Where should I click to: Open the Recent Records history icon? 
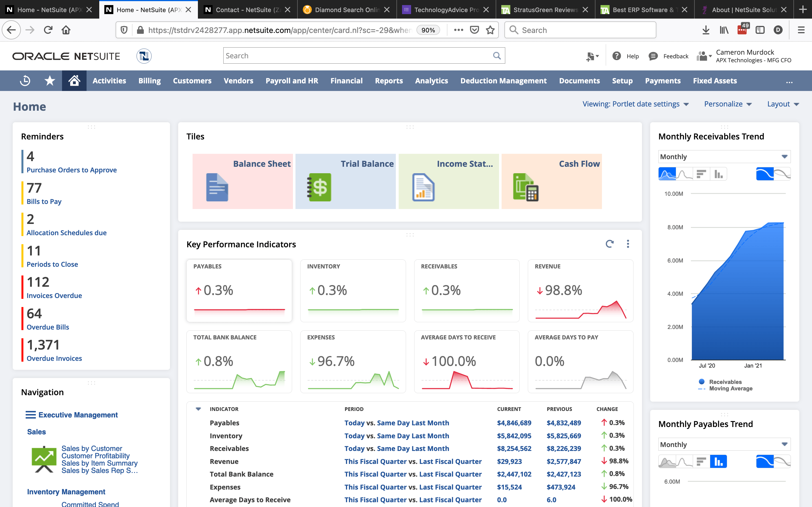tap(25, 81)
